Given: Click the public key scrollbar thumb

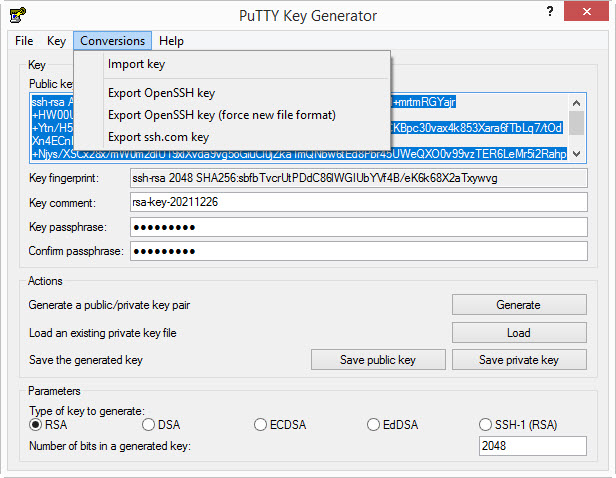Looking at the screenshot, I should 576,123.
